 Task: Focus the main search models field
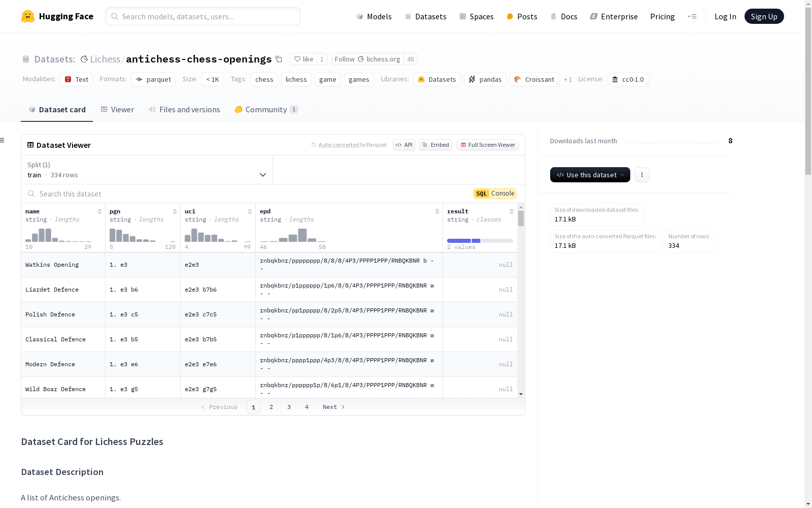(203, 16)
